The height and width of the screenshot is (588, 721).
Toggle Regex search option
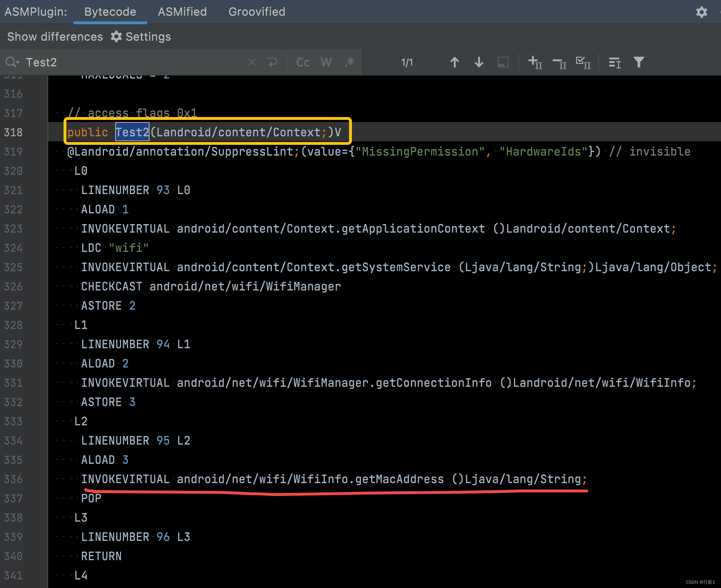point(350,62)
